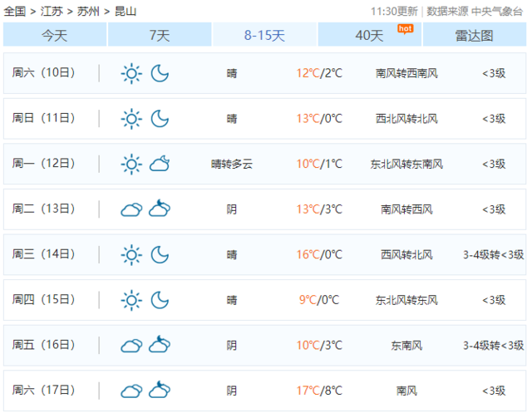532x413 pixels.
Task: Open the 7天 forecast tab
Action: [160, 35]
